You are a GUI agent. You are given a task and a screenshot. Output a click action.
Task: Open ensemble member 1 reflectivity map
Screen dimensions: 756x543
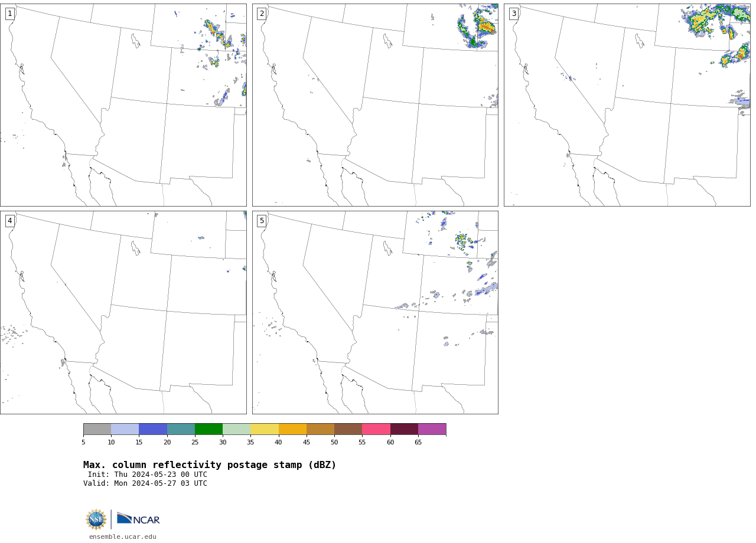pos(123,105)
